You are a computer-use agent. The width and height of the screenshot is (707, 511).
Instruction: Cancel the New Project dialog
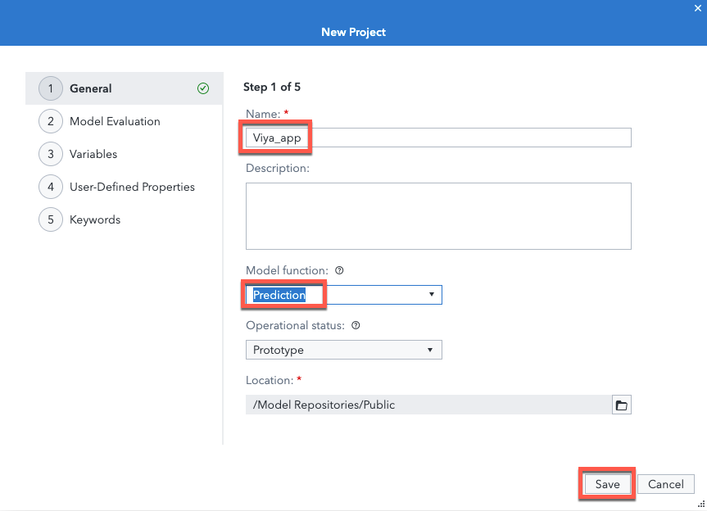(665, 484)
